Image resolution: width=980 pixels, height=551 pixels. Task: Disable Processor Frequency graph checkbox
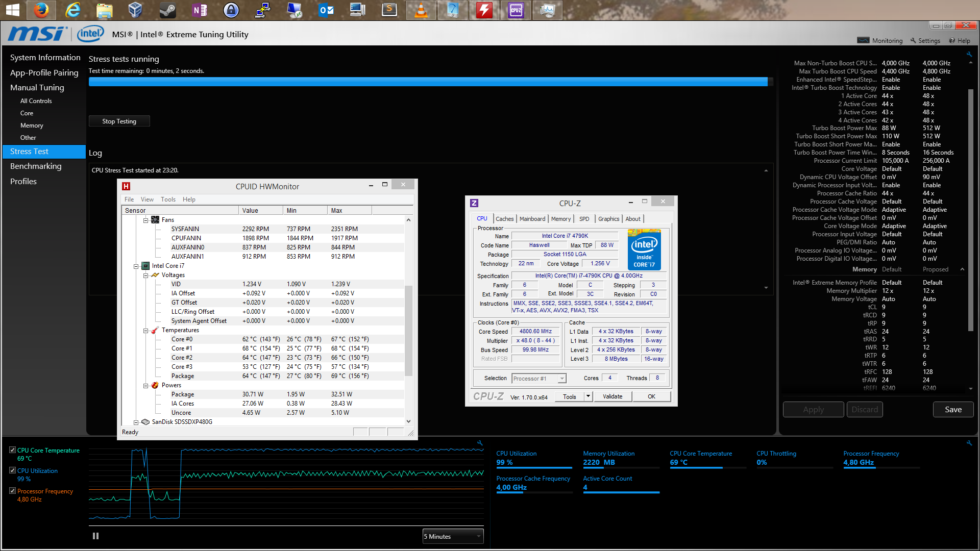tap(12, 491)
